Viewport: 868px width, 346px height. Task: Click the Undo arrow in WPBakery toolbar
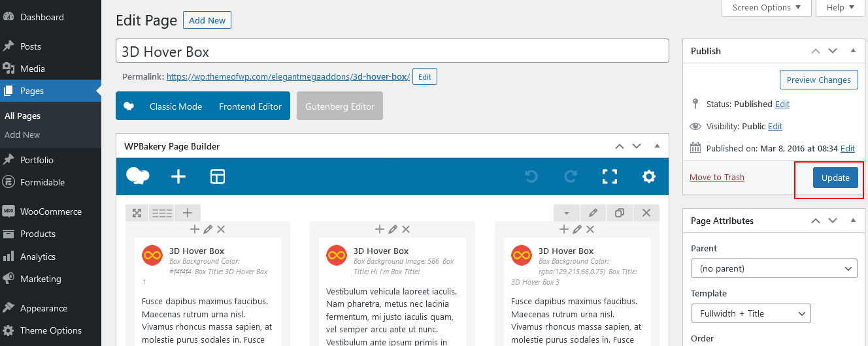(x=531, y=176)
